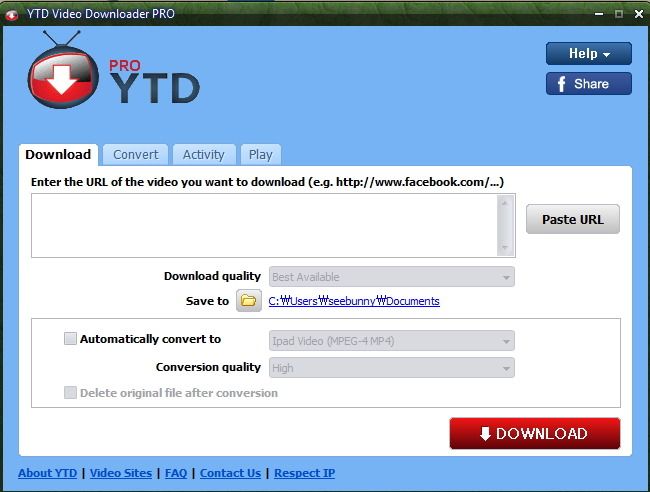Screen dimensions: 650x492
Task: Expand the Conversion quality dropdown
Action: click(x=392, y=368)
